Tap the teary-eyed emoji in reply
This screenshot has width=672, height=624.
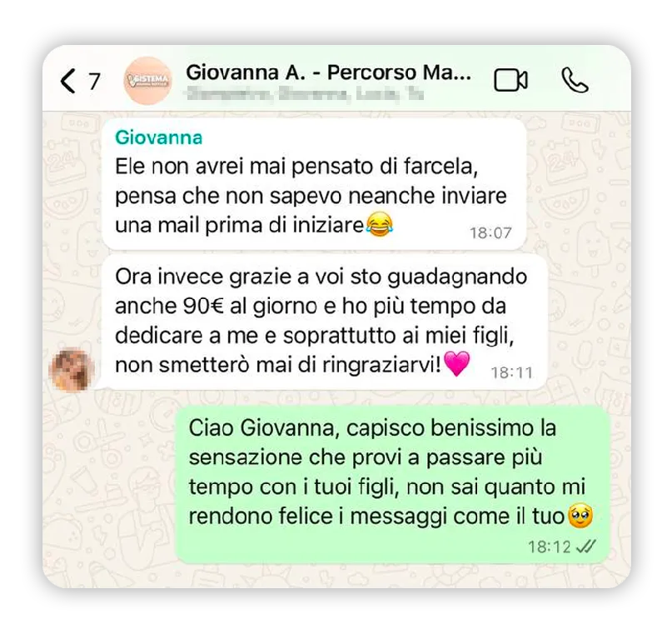point(580,516)
